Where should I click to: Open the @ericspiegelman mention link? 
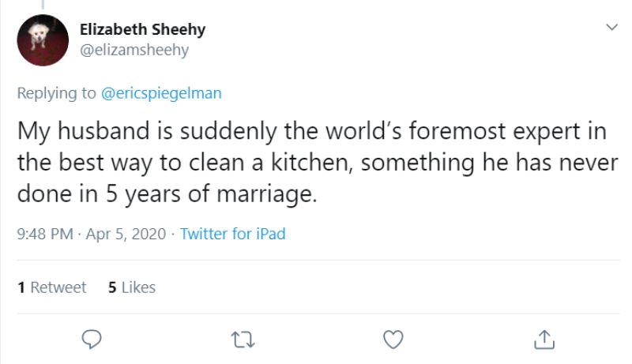click(x=162, y=93)
